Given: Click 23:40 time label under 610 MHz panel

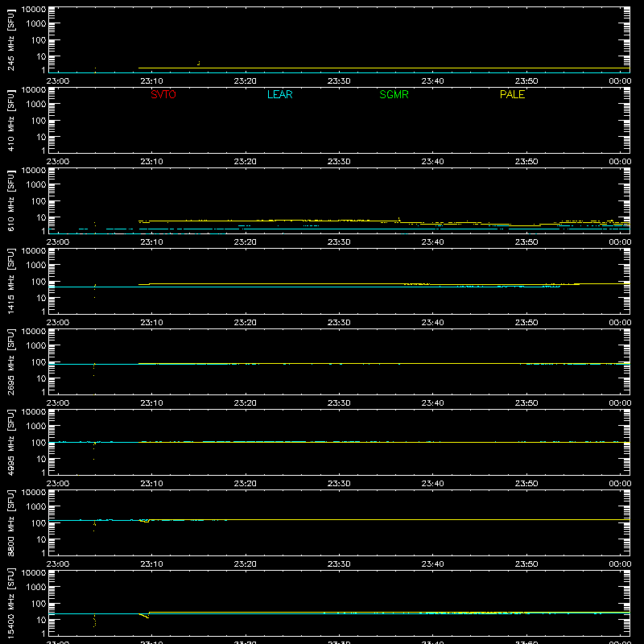Looking at the screenshot, I should tap(432, 242).
